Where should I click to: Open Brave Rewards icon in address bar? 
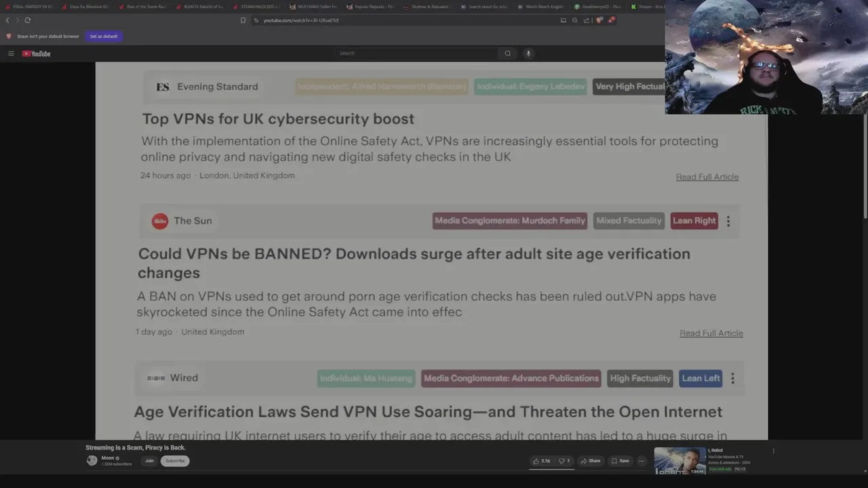[x=611, y=20]
